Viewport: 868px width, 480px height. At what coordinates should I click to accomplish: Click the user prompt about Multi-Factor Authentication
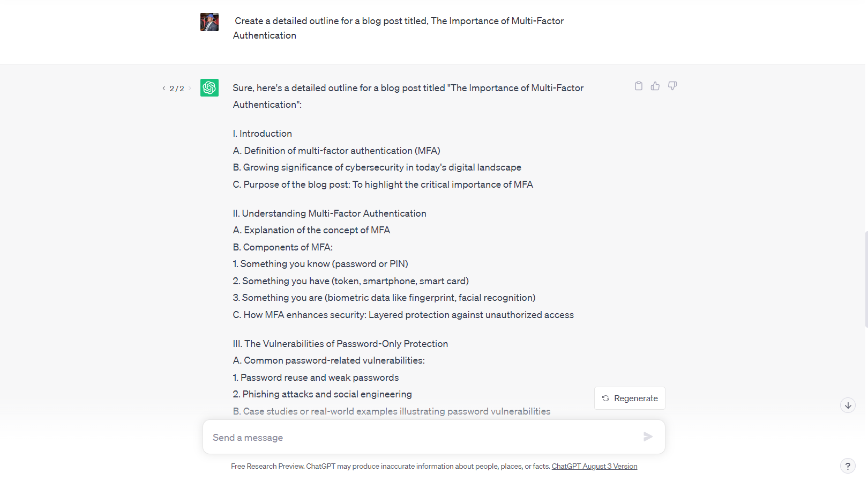[x=398, y=28]
